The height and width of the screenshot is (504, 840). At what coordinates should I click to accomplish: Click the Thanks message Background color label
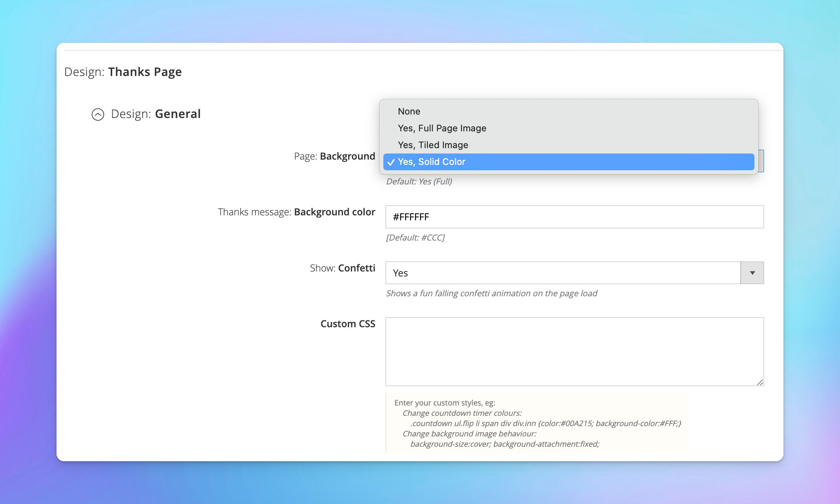(296, 212)
